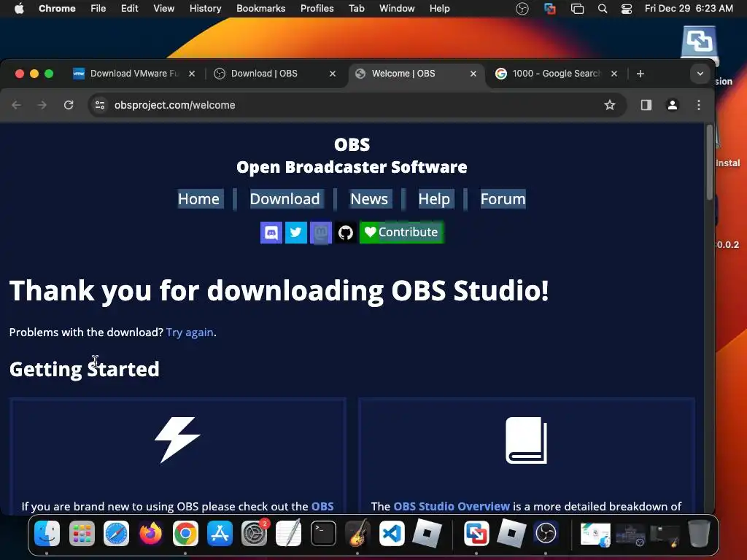Go to the Home page link

click(x=198, y=198)
